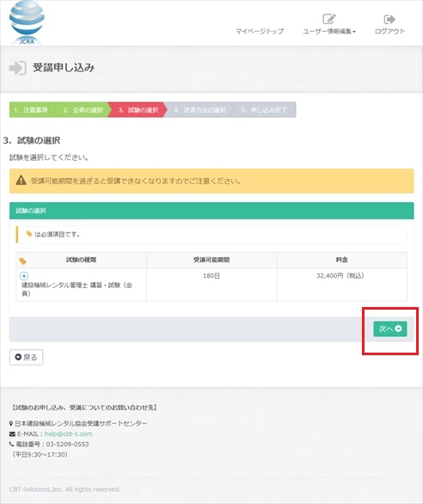The image size is (423, 504).
Task: Click the map pin icon in footer
Action: [x=11, y=424]
